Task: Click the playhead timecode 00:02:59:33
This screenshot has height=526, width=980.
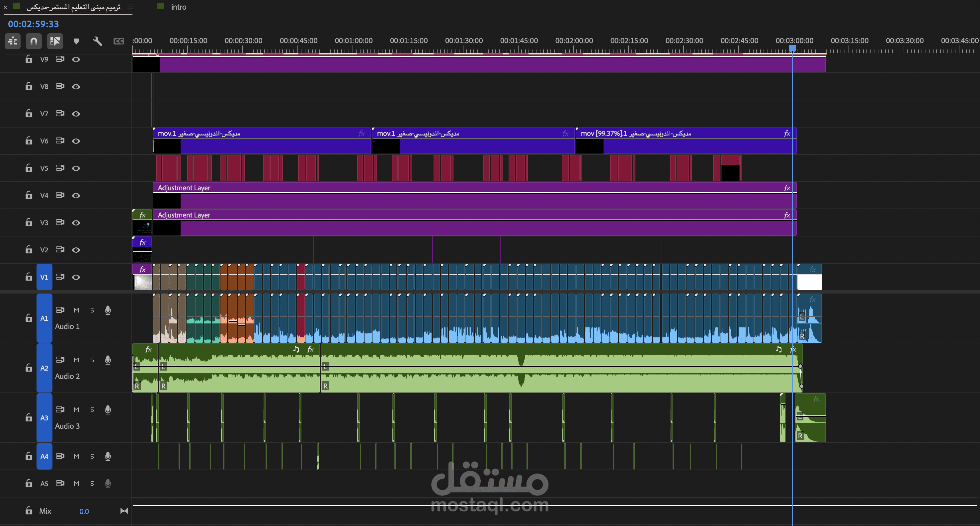Action: point(34,24)
